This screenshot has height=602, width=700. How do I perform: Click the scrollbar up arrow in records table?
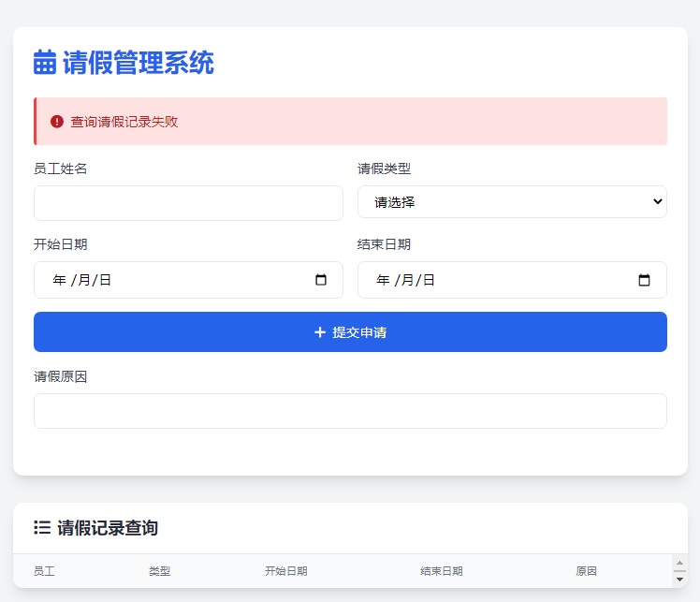click(679, 563)
